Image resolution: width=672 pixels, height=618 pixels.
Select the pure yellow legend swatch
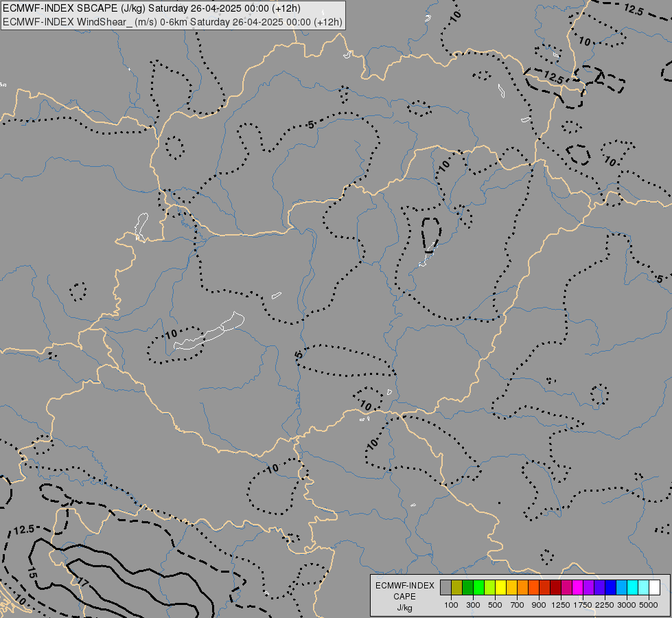tap(501, 588)
